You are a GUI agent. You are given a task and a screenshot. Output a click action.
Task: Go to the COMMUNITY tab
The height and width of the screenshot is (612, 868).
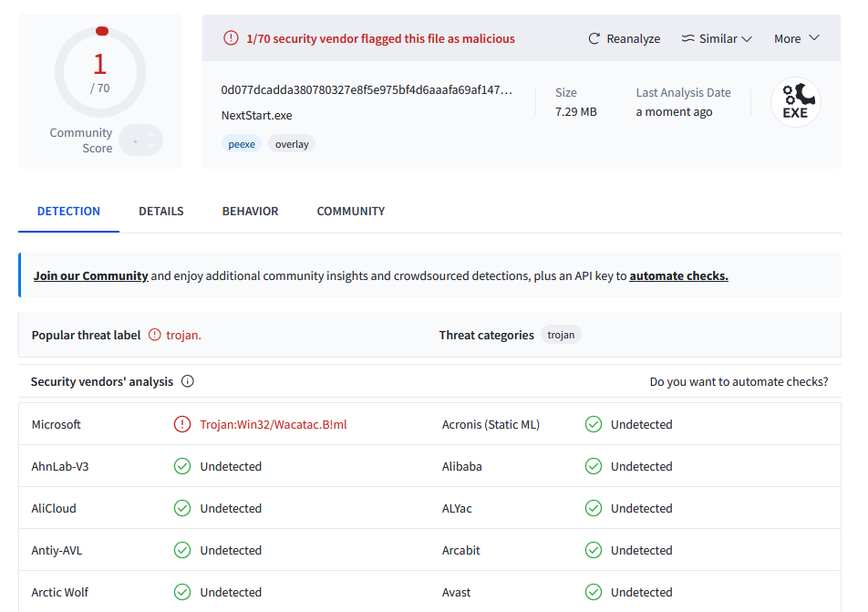(351, 212)
